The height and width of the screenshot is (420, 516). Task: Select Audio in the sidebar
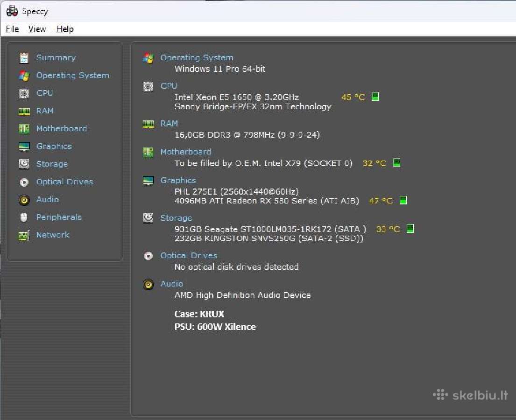tap(47, 199)
